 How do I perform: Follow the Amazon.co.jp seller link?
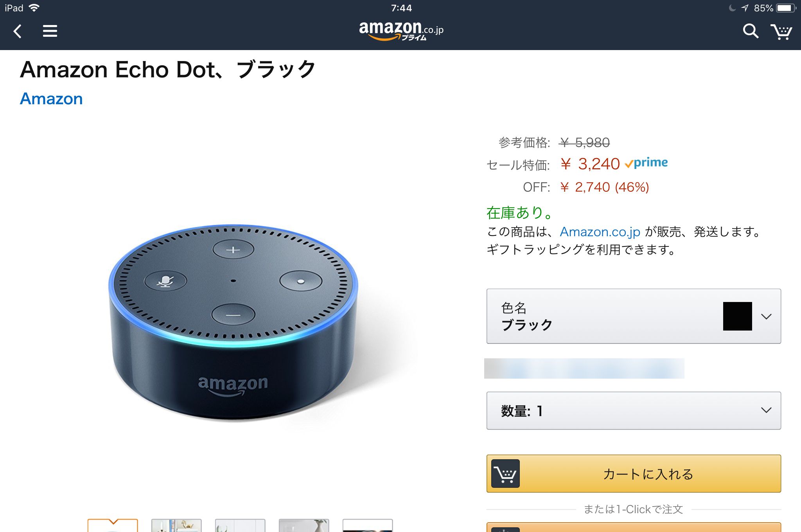600,232
